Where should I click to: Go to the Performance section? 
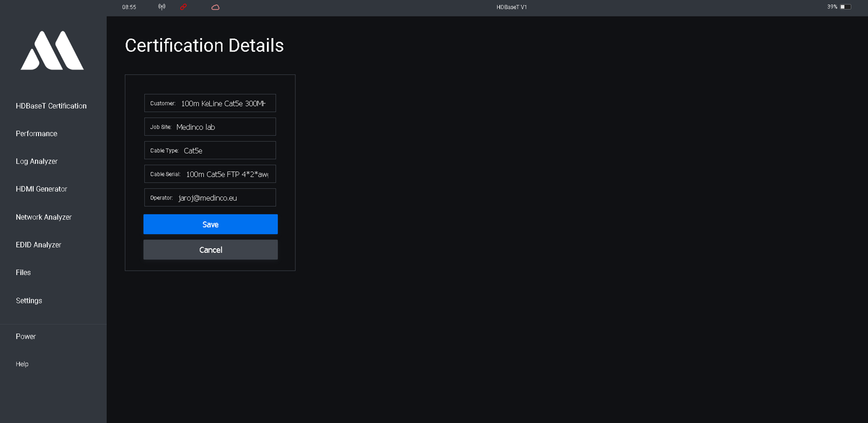pyautogui.click(x=36, y=133)
